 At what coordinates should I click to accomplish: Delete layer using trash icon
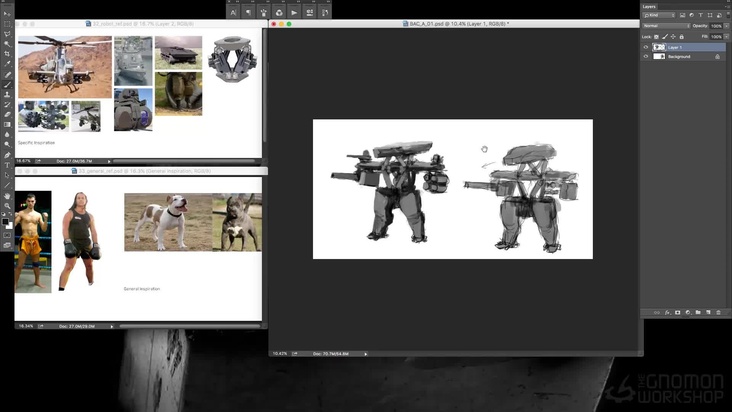(x=716, y=312)
